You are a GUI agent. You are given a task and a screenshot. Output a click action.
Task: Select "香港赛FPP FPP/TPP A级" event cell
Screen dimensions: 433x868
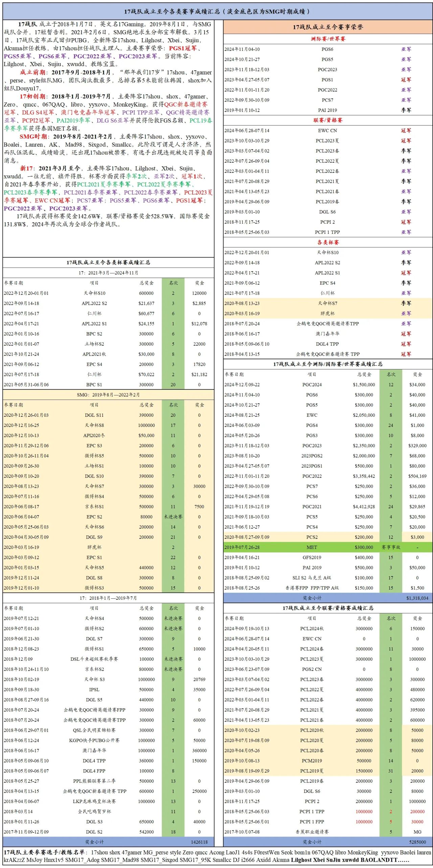tap(312, 588)
